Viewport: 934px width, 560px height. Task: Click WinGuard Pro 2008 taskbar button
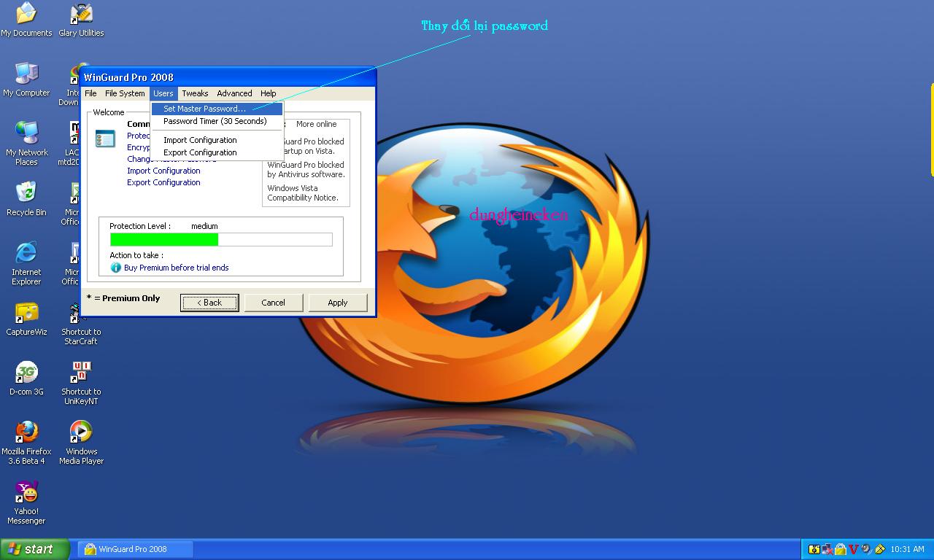pyautogui.click(x=136, y=549)
